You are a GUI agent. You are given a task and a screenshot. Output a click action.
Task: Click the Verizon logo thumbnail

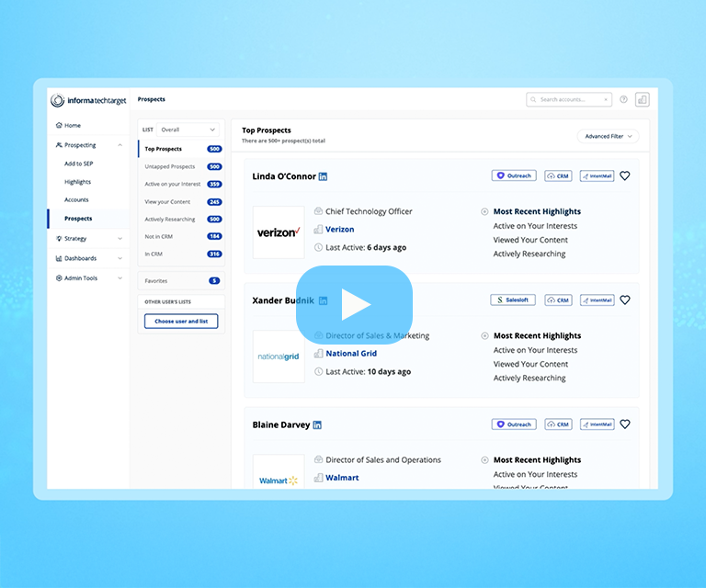coord(279,232)
